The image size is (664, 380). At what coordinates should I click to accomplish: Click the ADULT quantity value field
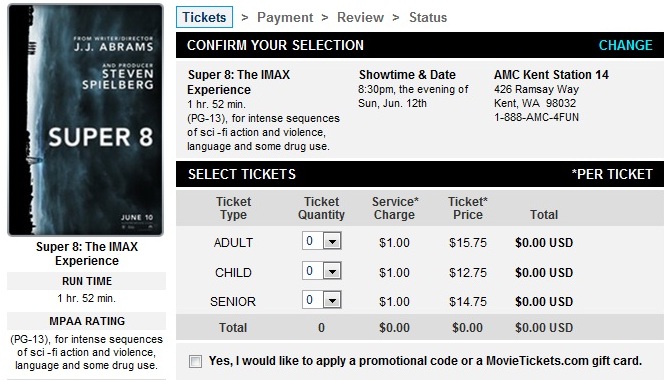[x=313, y=241]
